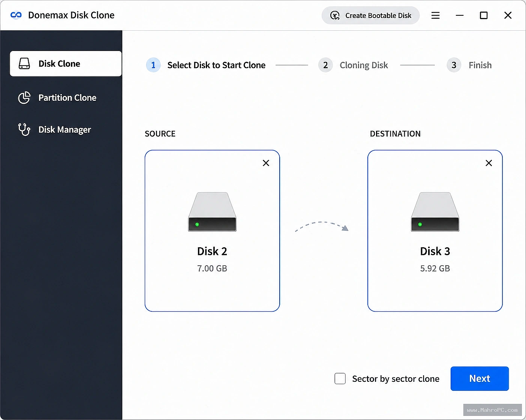Viewport: 526px width, 420px height.
Task: Click the Partition Clone pie chart icon
Action: click(x=24, y=98)
